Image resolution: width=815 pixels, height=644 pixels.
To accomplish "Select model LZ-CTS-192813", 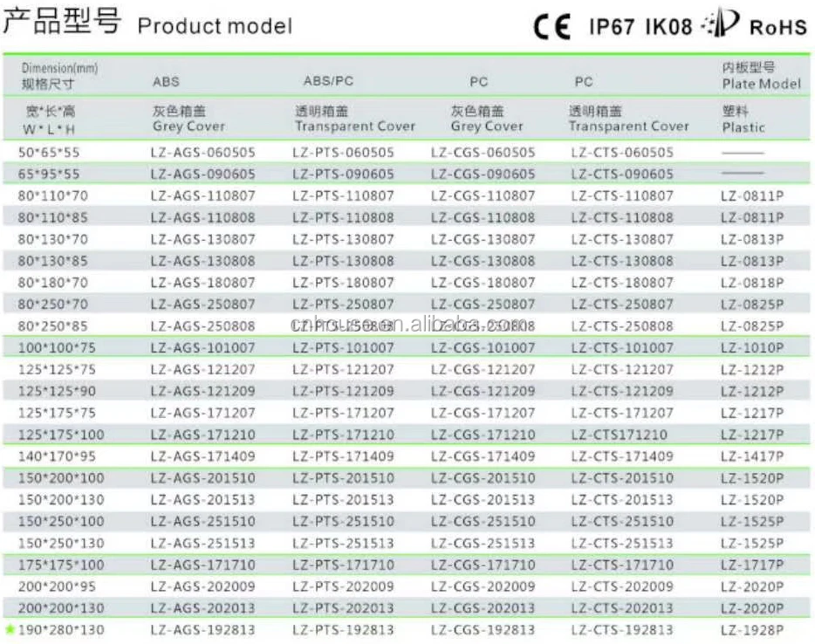I will [x=622, y=630].
